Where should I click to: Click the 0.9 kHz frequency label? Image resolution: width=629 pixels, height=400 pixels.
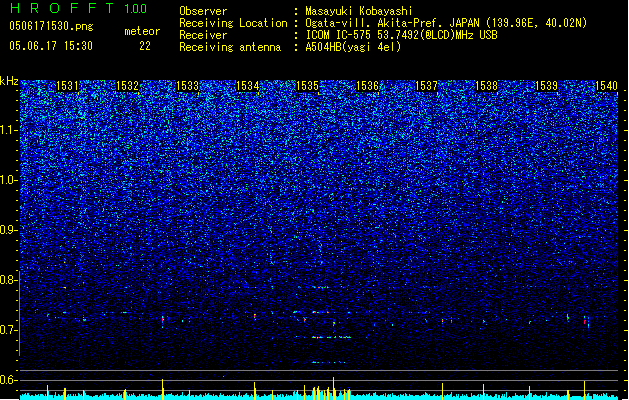click(9, 230)
